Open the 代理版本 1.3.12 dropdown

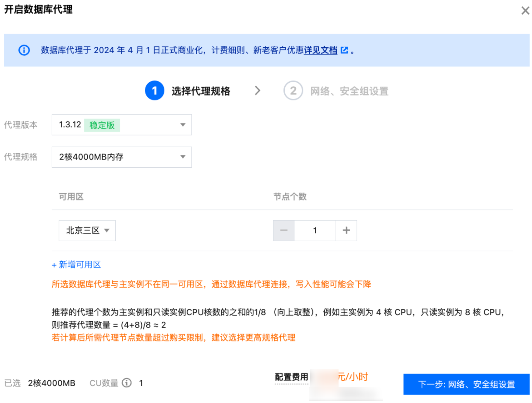pyautogui.click(x=122, y=125)
